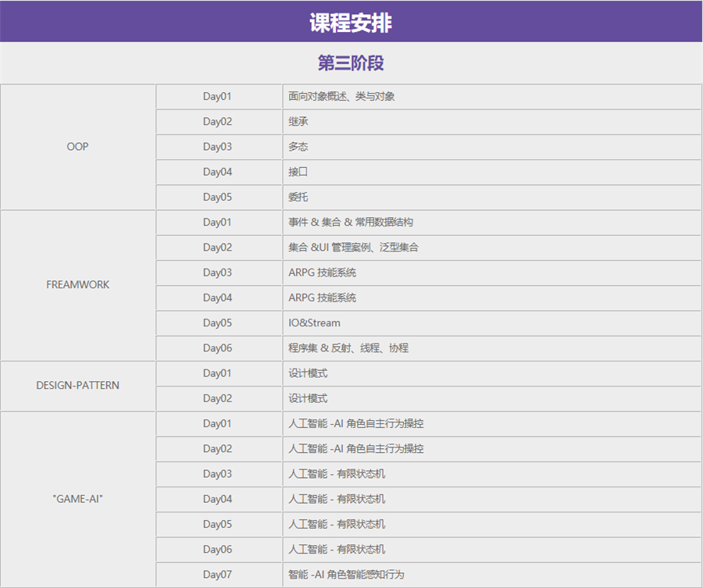Select the FREAMWORK category cell
703x588 pixels.
click(x=77, y=285)
